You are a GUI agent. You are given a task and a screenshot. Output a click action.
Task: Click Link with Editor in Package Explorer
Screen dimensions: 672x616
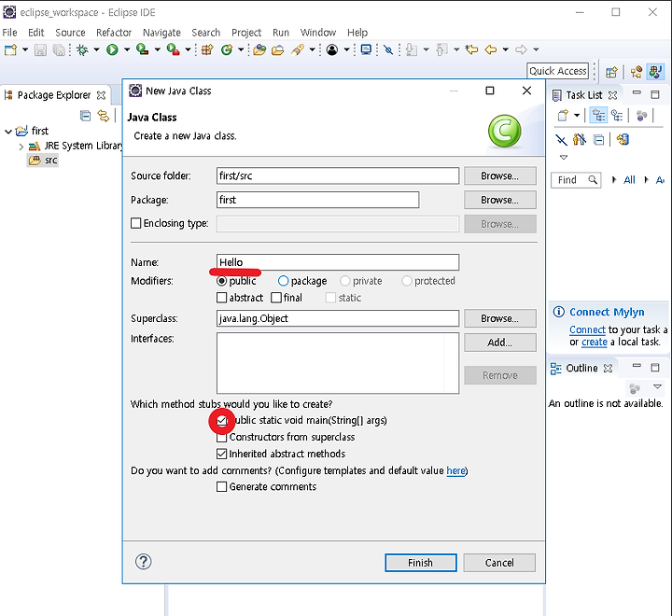point(104,116)
